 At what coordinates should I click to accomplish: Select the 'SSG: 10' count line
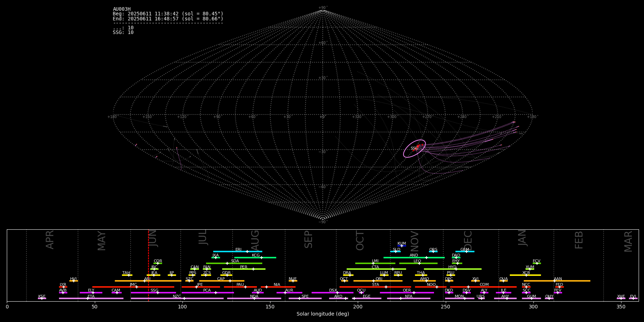tap(123, 33)
